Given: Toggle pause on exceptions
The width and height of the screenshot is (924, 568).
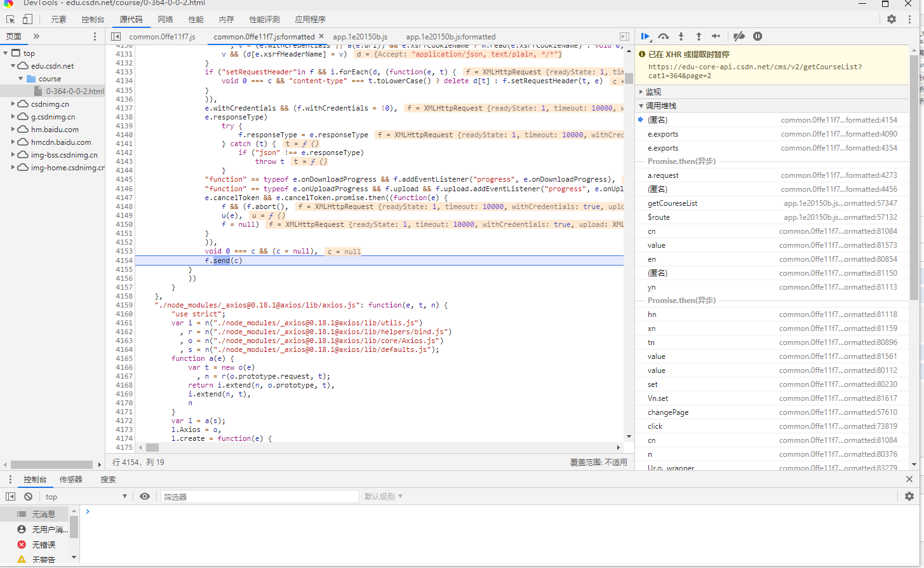Looking at the screenshot, I should [758, 36].
